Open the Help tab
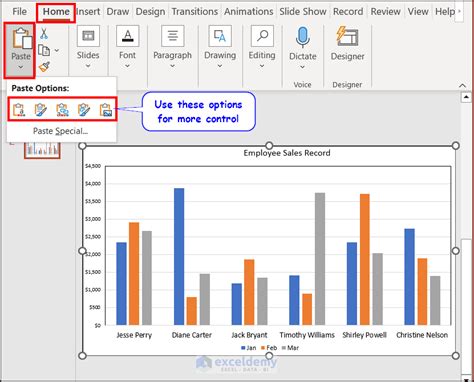The height and width of the screenshot is (382, 474). 445,12
